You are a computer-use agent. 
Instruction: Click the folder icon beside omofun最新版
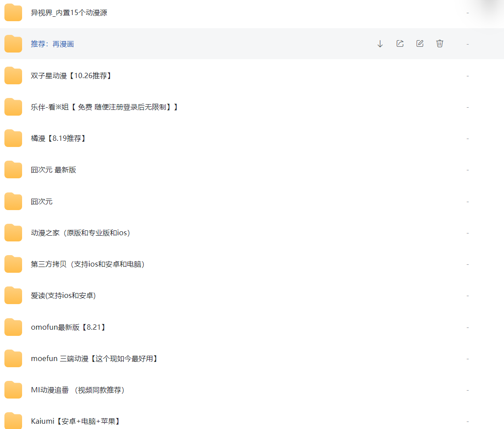click(13, 327)
